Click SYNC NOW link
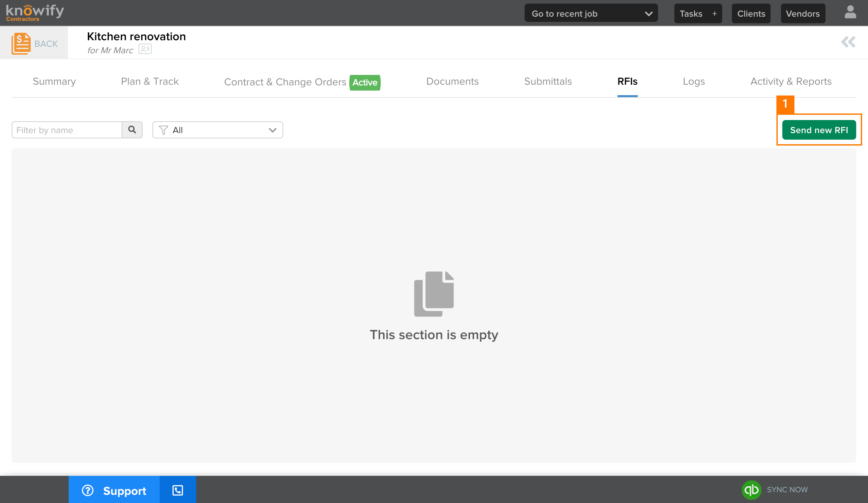The height and width of the screenshot is (503, 868). tap(787, 490)
